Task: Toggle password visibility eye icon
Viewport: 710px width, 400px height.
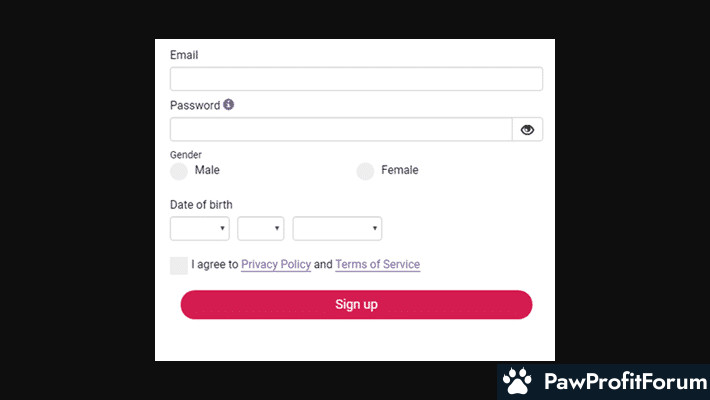Action: [527, 129]
